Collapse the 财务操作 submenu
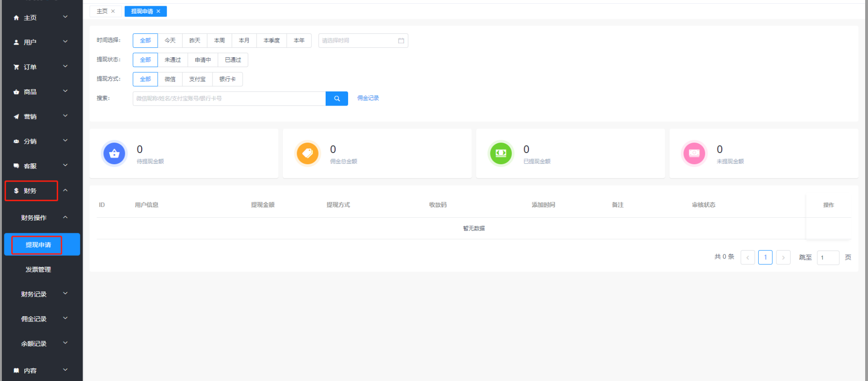 (x=41, y=218)
